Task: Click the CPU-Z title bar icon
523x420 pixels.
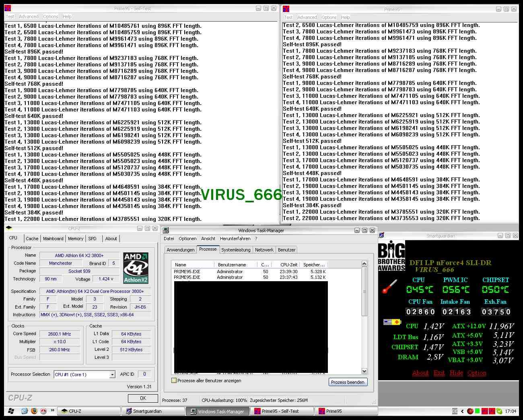Action: [9, 228]
